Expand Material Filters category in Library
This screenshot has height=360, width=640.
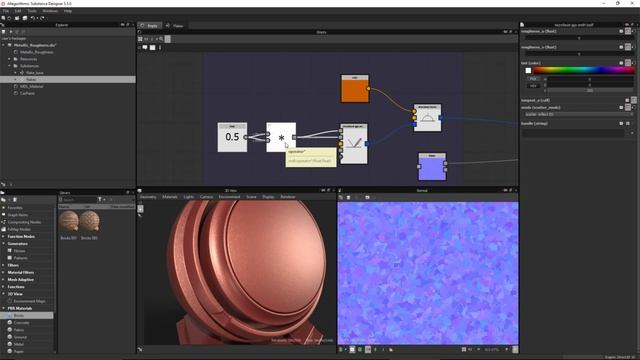tap(4, 272)
